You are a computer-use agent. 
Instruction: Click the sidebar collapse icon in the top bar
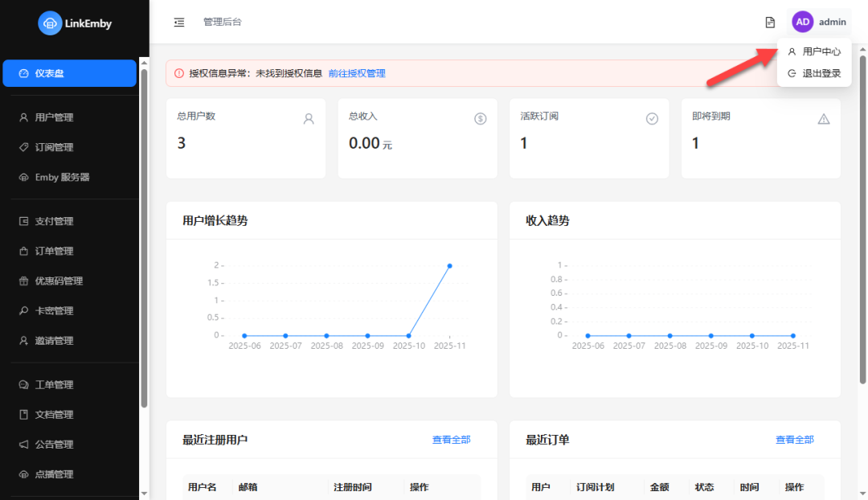pyautogui.click(x=179, y=23)
